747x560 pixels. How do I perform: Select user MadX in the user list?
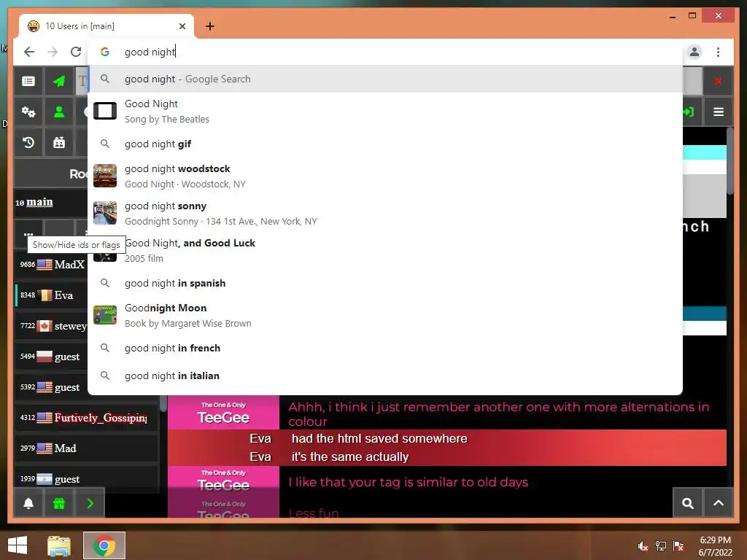[52, 264]
